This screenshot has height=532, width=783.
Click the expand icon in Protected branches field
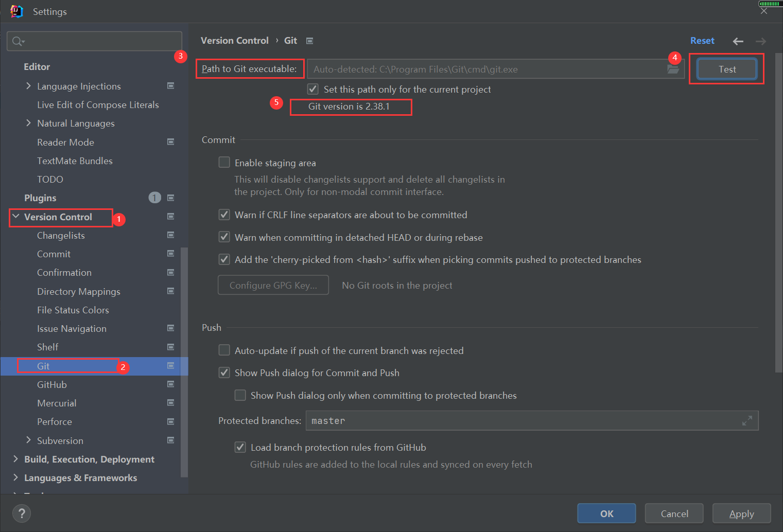[747, 421]
